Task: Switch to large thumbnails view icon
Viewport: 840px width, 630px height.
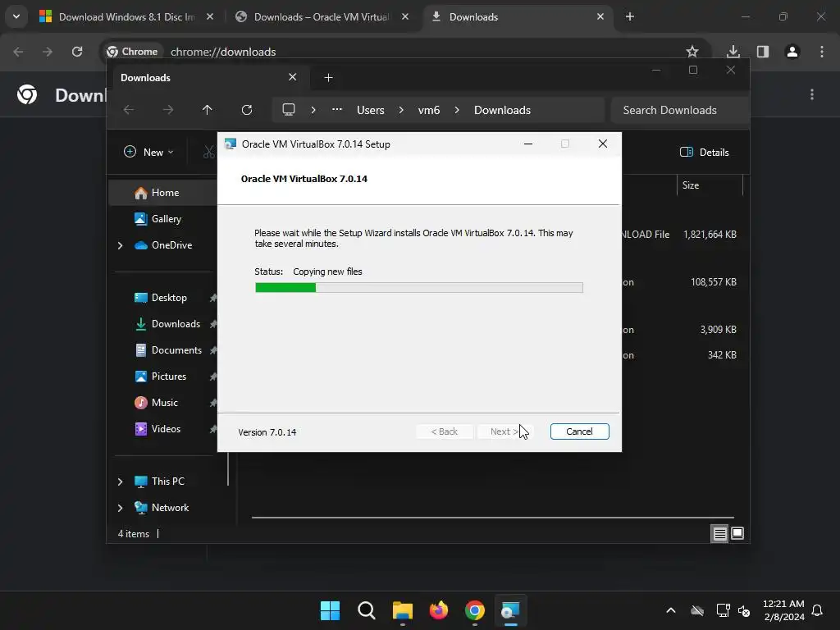Action: point(737,533)
